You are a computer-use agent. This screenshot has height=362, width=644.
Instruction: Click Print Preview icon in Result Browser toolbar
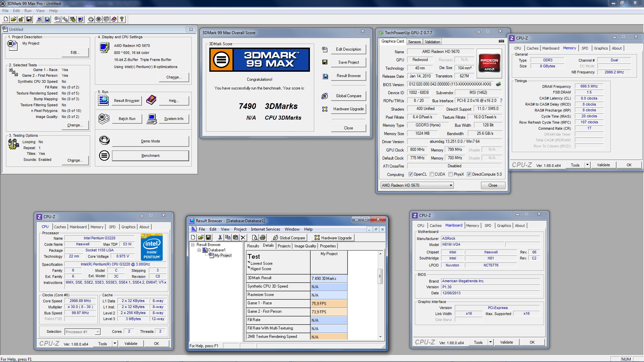(x=255, y=238)
